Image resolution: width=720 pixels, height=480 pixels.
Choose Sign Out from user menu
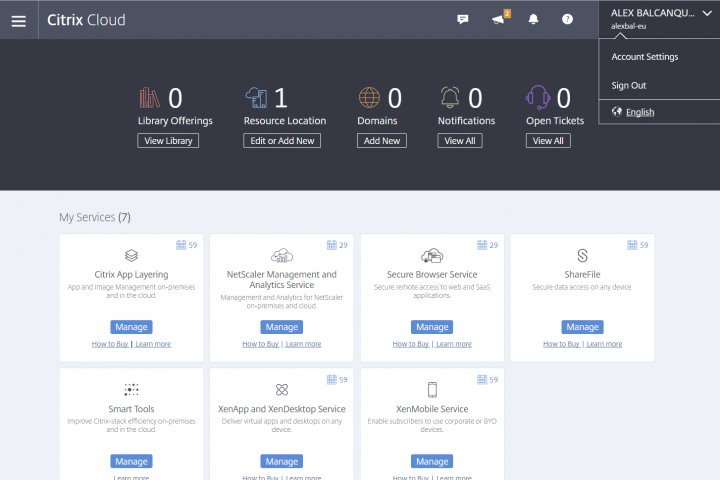click(629, 86)
